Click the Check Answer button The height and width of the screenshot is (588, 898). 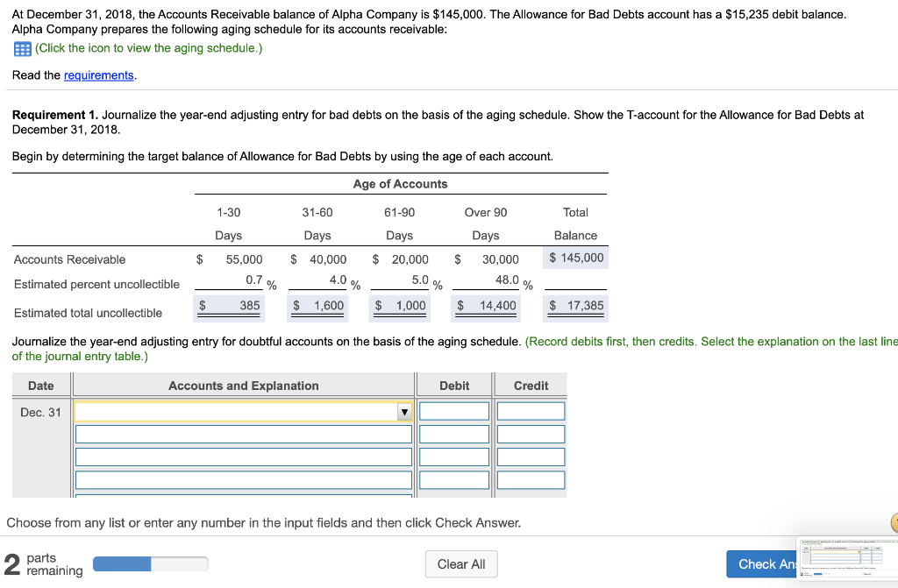pyautogui.click(x=762, y=564)
